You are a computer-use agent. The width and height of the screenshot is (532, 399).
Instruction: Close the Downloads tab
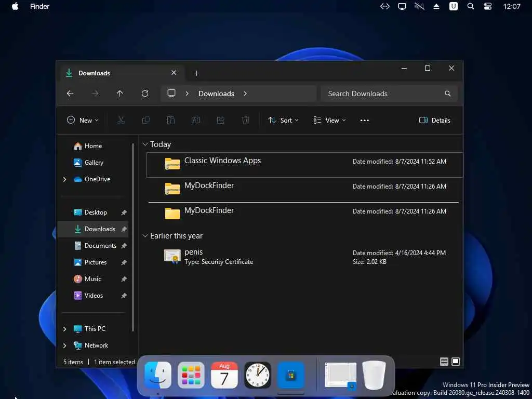pos(174,73)
